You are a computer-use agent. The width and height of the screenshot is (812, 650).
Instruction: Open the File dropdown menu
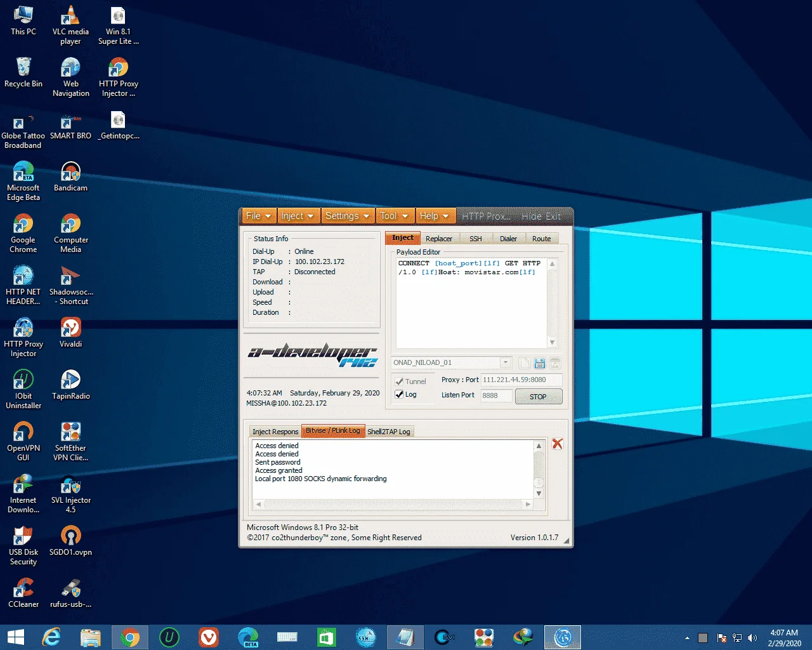pyautogui.click(x=258, y=216)
